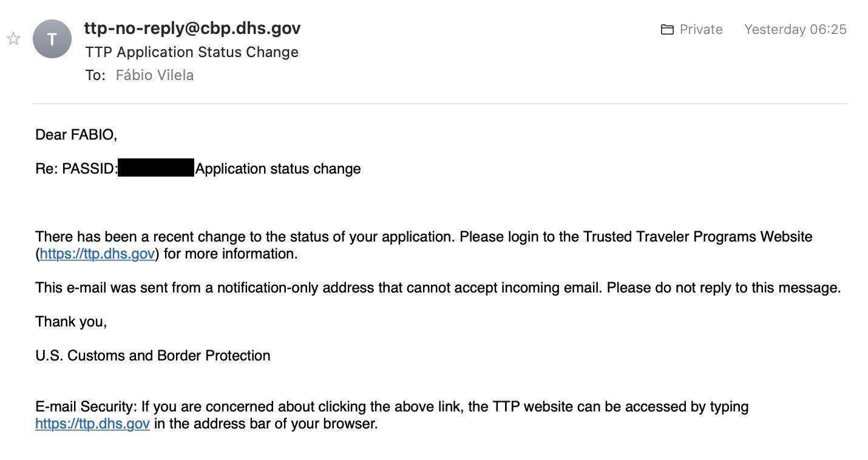Click the 'Thank you,' closing line
This screenshot has width=868, height=460.
point(72,322)
